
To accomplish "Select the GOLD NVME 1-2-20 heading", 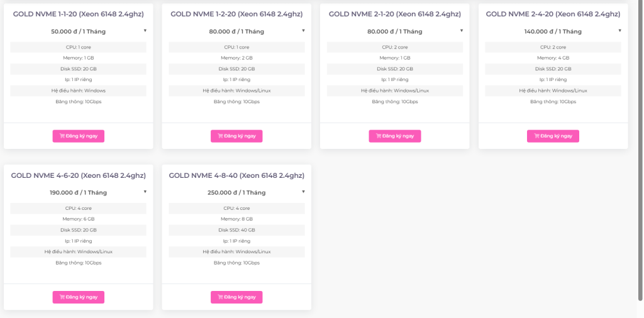I will point(236,14).
